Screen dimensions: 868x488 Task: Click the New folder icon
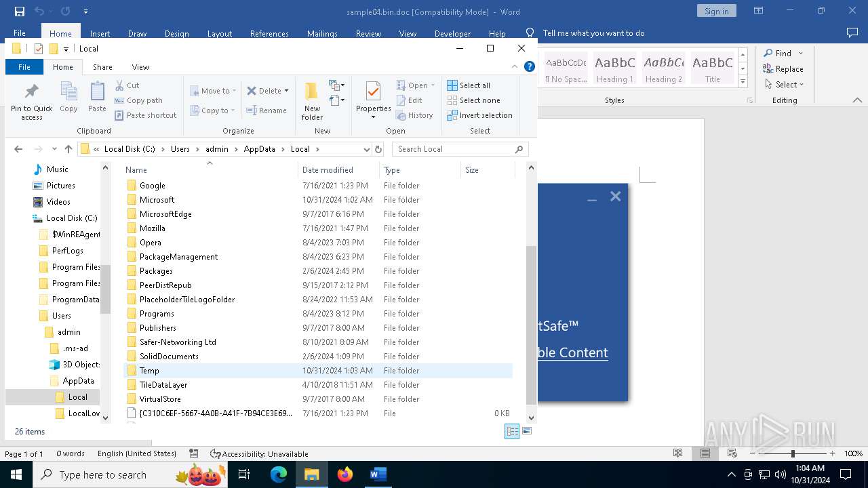point(311,91)
